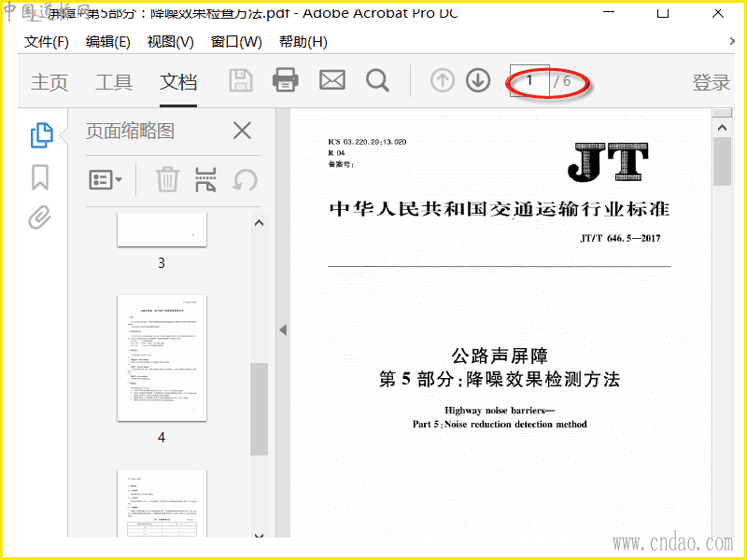747x560 pixels.
Task: Click the ICS 03.220.20;13.020 text
Action: coord(367,142)
